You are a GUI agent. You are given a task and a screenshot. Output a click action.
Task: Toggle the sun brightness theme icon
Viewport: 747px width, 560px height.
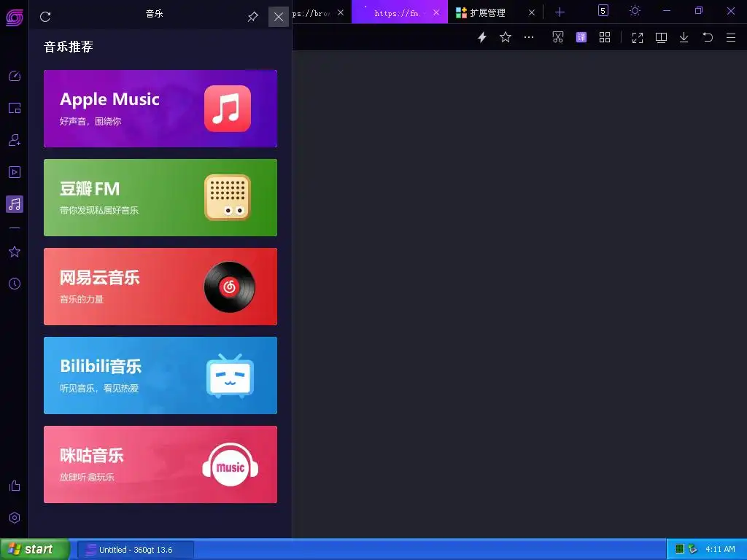tap(635, 10)
